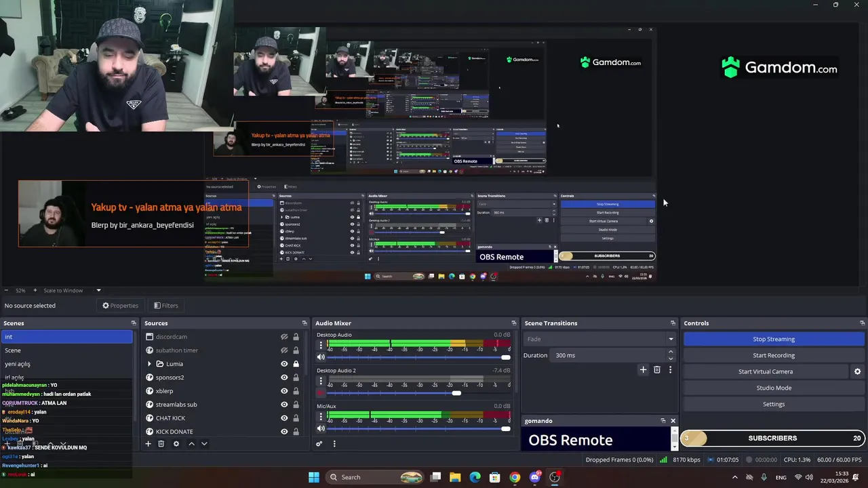Add a configurable transition
This screenshot has width=868, height=488.
643,370
